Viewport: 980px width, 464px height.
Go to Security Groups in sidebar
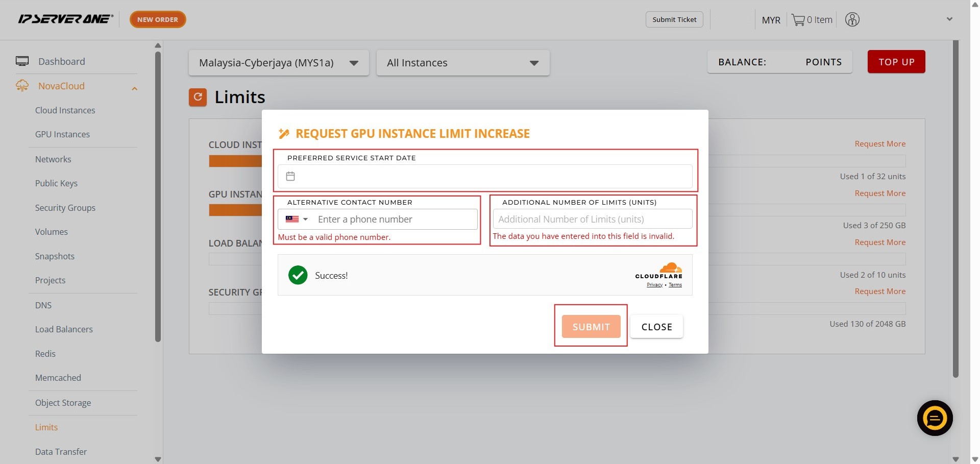tap(65, 208)
